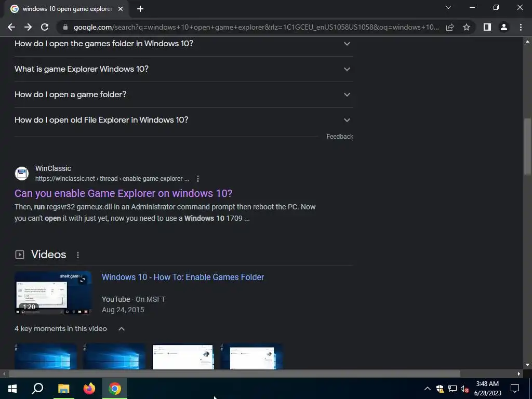The image size is (532, 399).
Task: Expand 'How do I open old File Explorer in Windows 10?'
Action: tap(183, 120)
